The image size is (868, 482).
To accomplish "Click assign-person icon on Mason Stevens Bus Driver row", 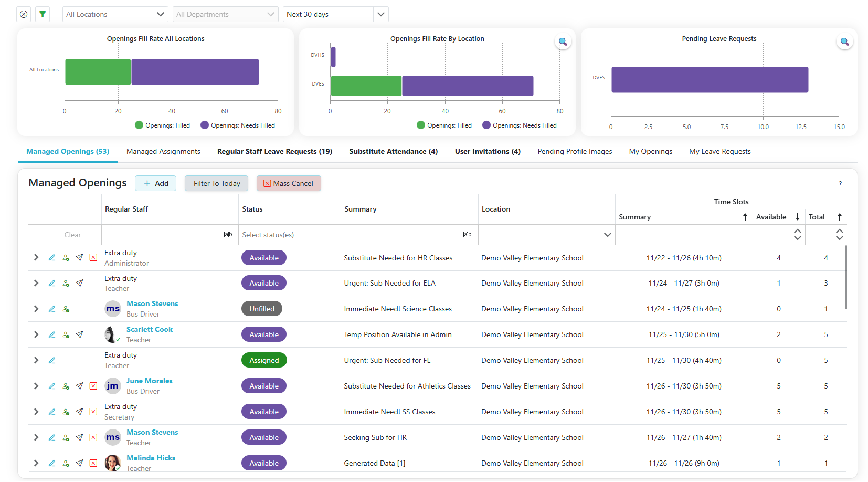I will [66, 309].
